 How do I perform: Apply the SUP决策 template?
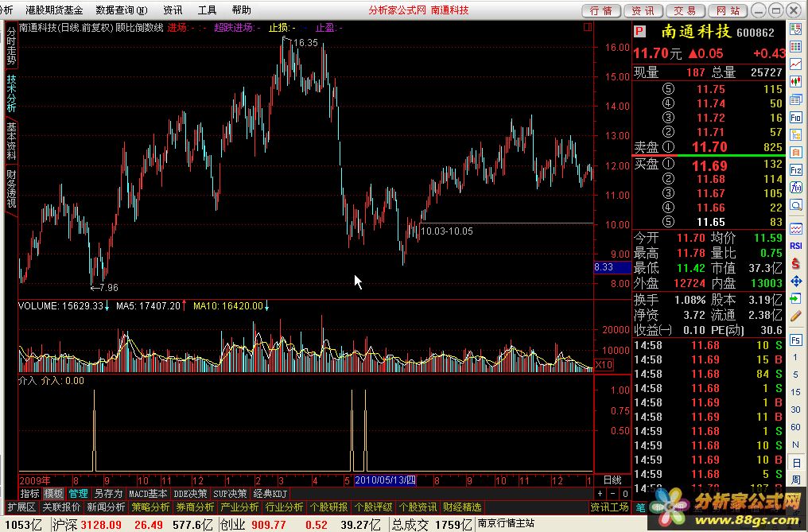[x=231, y=494]
